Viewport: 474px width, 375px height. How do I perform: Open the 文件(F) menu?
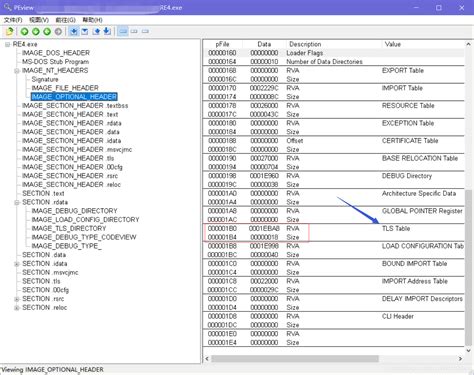pyautogui.click(x=13, y=20)
